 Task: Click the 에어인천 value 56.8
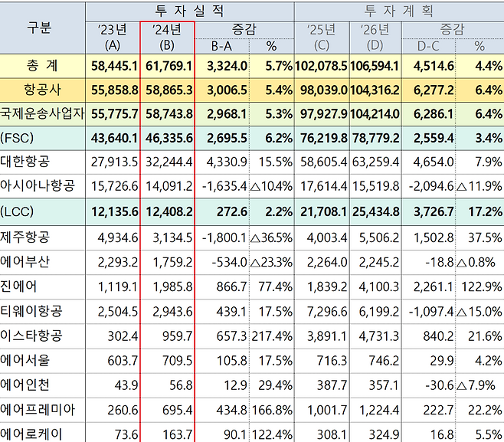click(x=181, y=385)
